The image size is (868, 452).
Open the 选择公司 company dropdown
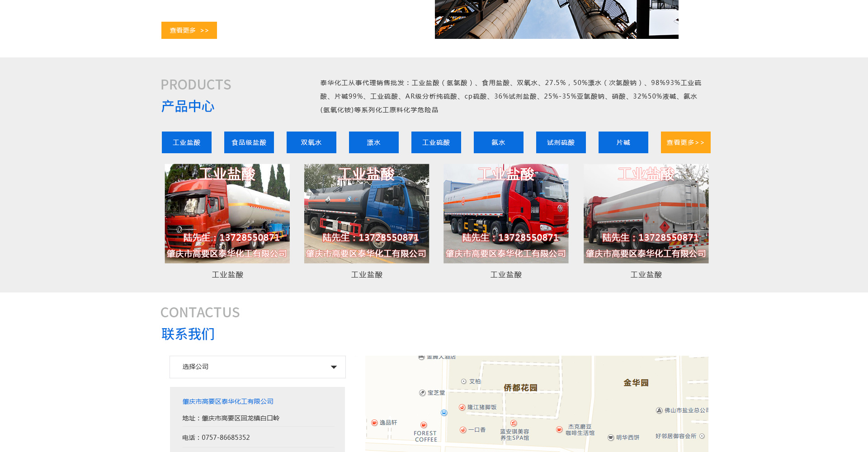click(x=257, y=367)
